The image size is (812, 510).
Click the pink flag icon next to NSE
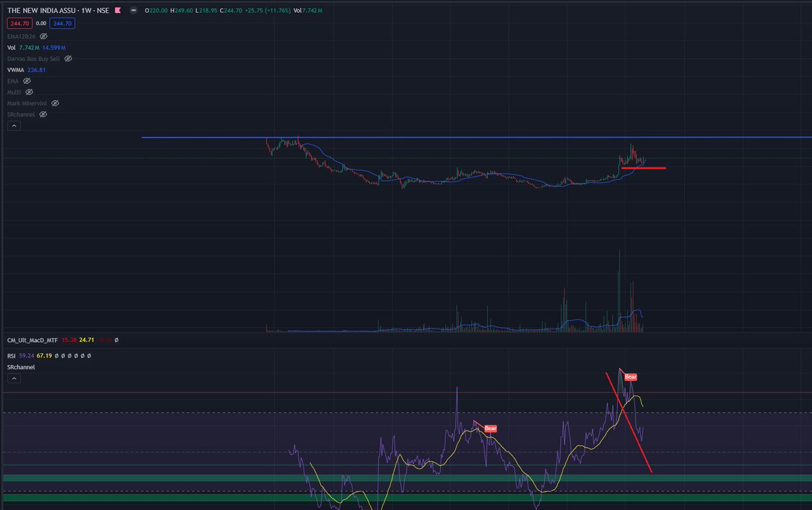pos(118,11)
